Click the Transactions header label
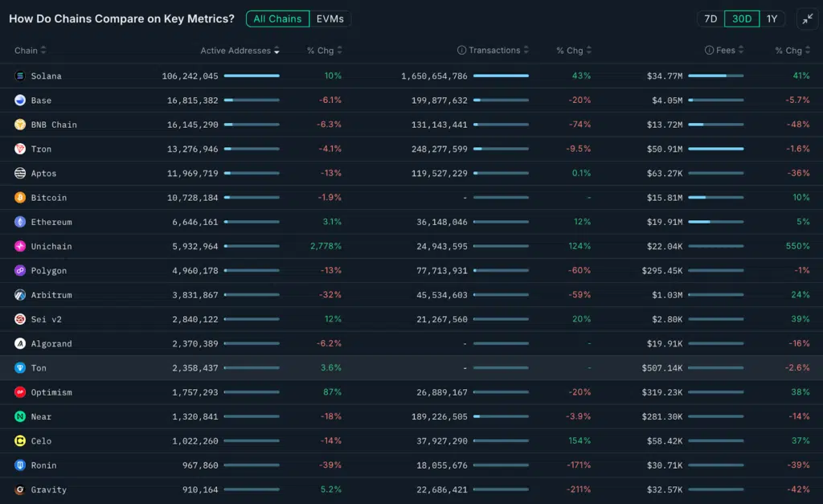The width and height of the screenshot is (823, 504). point(494,51)
